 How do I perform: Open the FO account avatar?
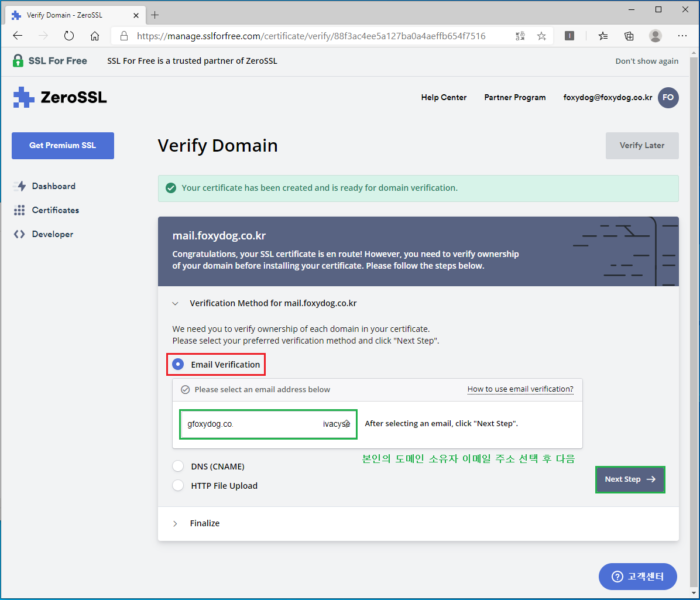point(668,97)
